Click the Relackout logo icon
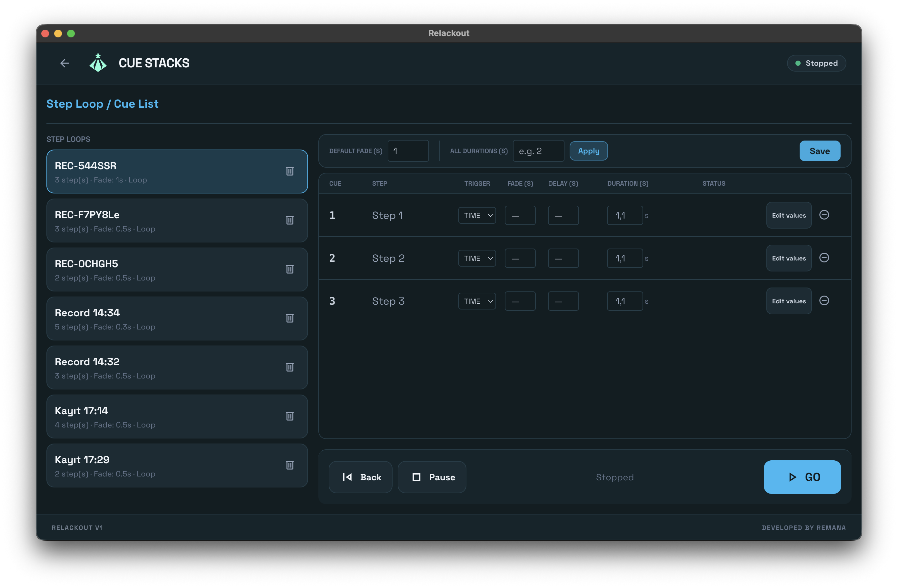 98,63
